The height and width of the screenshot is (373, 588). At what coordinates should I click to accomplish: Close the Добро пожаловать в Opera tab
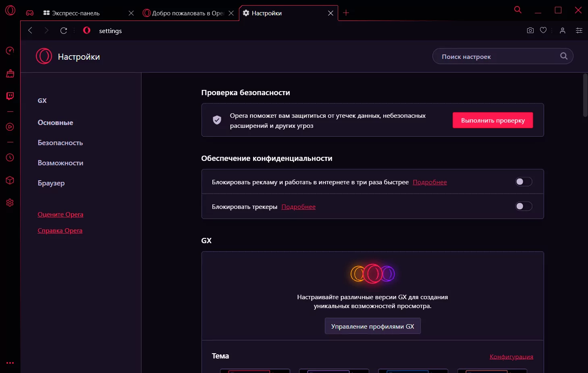pos(231,13)
